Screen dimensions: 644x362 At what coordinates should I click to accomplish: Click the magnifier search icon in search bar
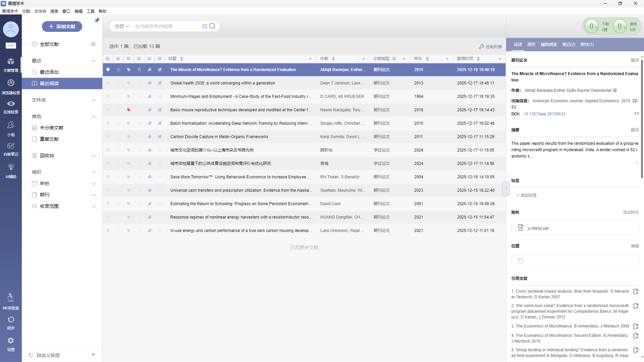pos(212,26)
